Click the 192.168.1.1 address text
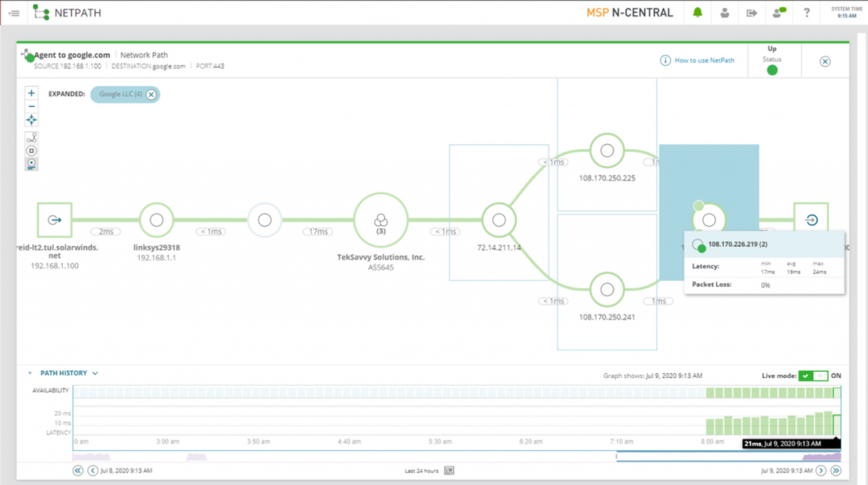Image resolution: width=868 pixels, height=485 pixels. coord(156,257)
